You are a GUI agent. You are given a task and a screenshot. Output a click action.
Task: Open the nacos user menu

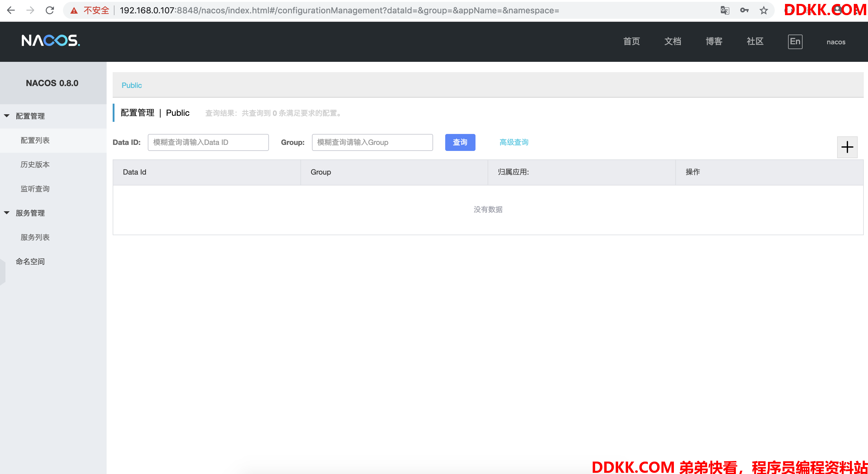click(836, 42)
